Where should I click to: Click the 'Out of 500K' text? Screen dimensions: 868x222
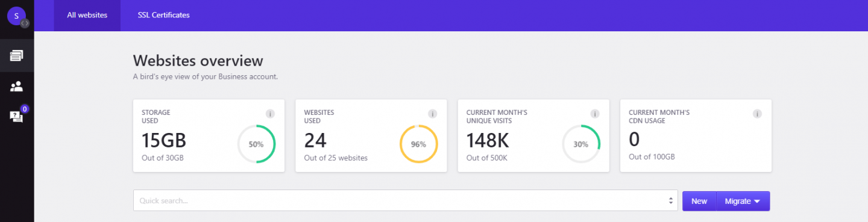487,158
